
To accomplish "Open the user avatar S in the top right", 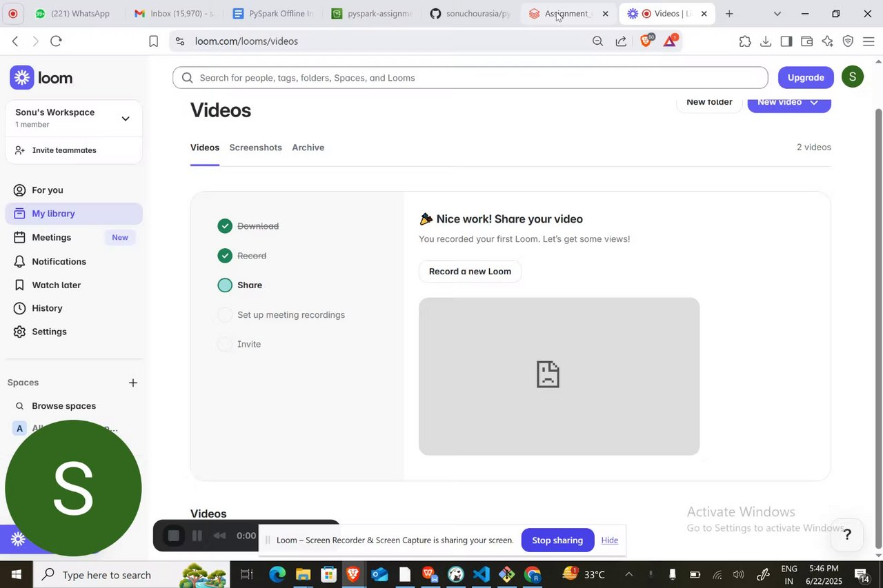I will [x=853, y=77].
